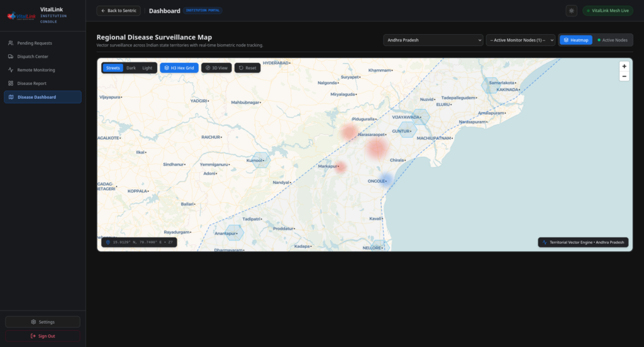Click the Kadapa map label
This screenshot has width=644, height=347.
click(x=302, y=246)
